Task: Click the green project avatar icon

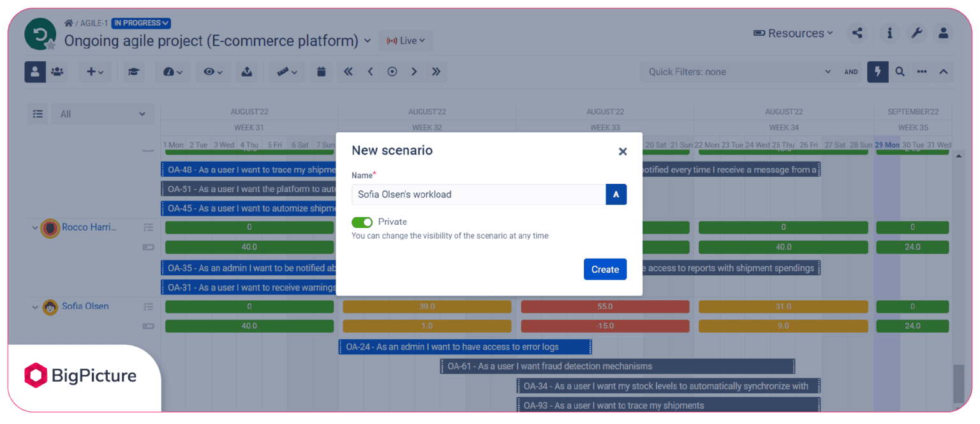Action: coord(40,34)
